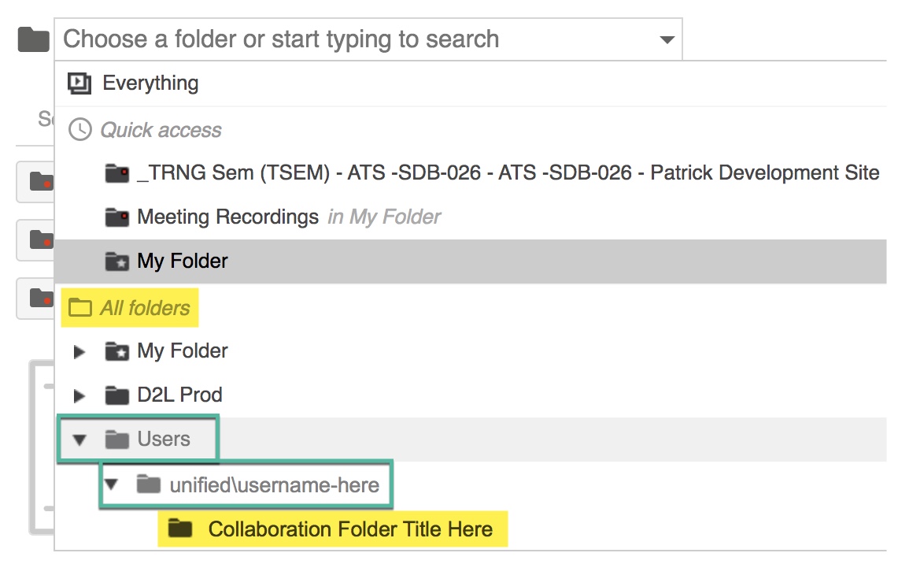924x564 pixels.
Task: Click the Quick access clock icon
Action: point(79,130)
